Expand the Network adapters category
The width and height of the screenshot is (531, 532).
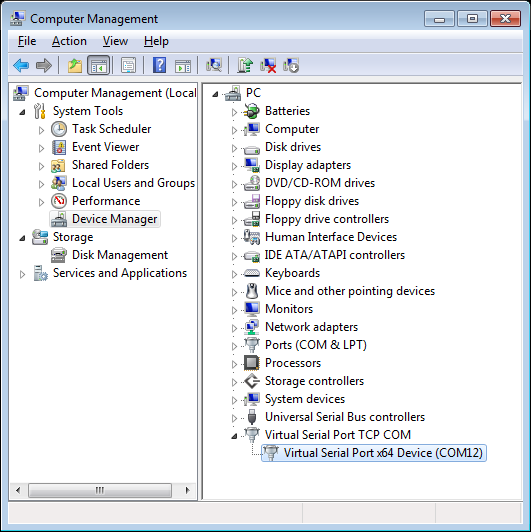point(234,328)
